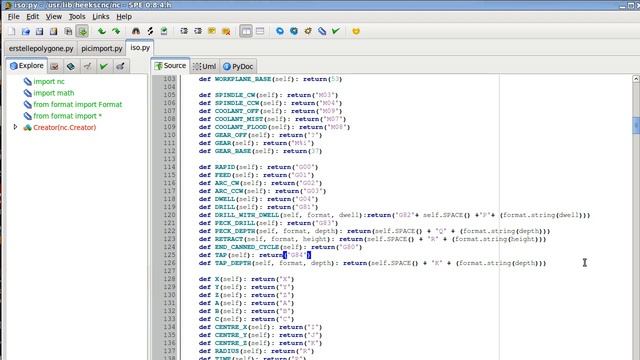Click the editor scrollbar up arrow
Screen dimensions: 640x360
[636, 79]
